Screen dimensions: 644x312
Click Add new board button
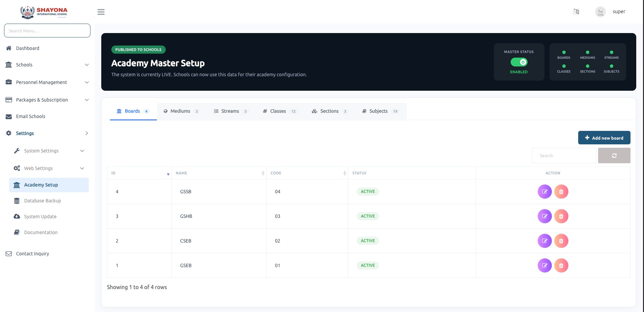coord(604,138)
